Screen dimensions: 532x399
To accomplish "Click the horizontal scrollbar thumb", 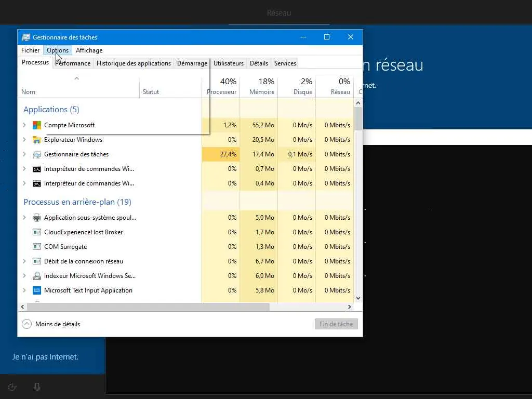I will [148, 307].
